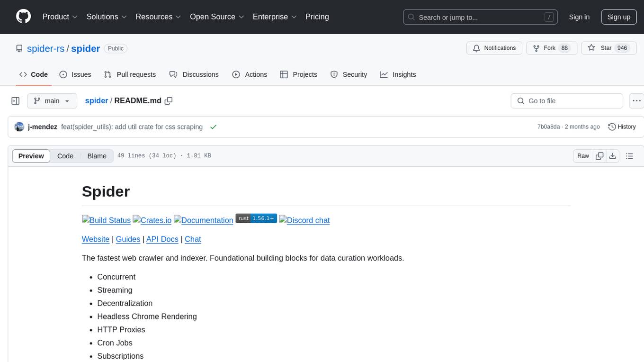The image size is (644, 362).
Task: Expand the Open Source menu
Action: pyautogui.click(x=217, y=17)
